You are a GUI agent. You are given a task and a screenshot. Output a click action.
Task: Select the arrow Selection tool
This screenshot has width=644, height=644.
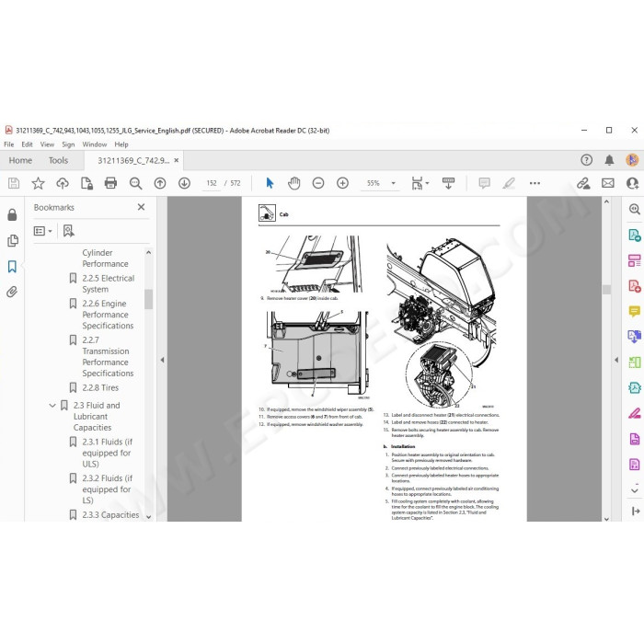coord(270,183)
